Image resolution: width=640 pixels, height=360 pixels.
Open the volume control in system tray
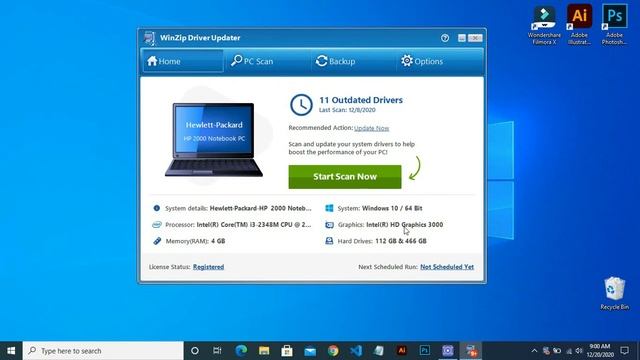pyautogui.click(x=579, y=351)
